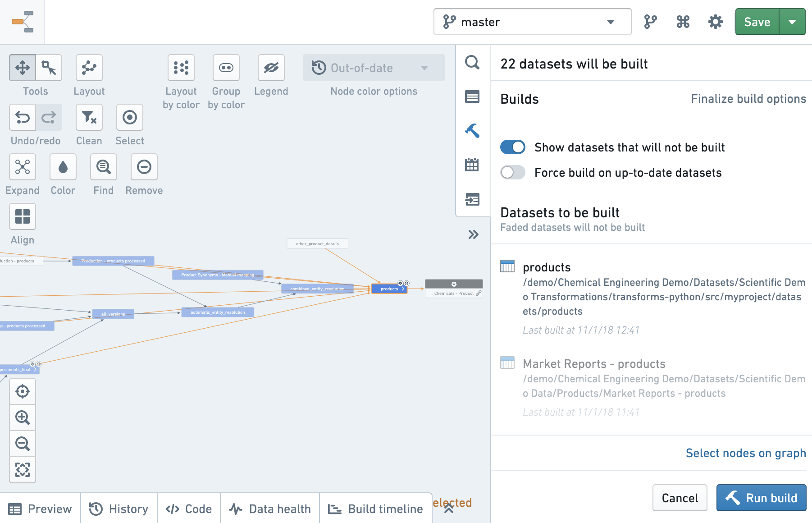812x523 pixels.
Task: Click the zoom in graph icon
Action: (23, 417)
